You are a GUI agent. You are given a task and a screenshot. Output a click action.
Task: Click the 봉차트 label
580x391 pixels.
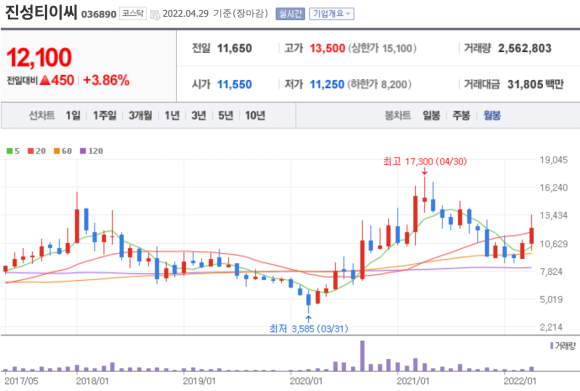point(398,116)
